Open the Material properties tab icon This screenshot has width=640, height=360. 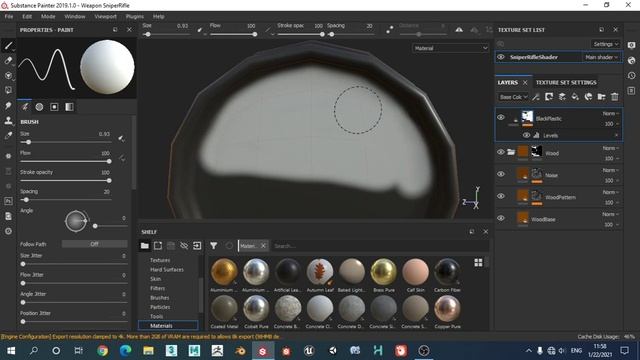[x=69, y=107]
